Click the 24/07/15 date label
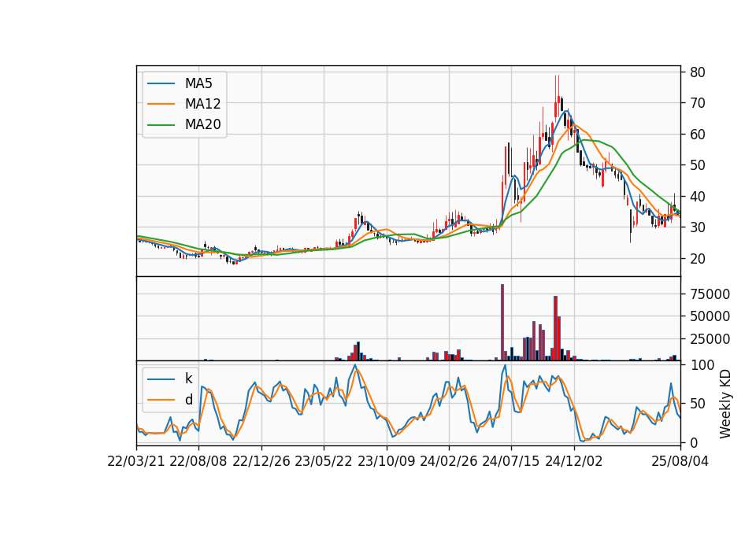Screen dimensions: 756x543 [511, 461]
